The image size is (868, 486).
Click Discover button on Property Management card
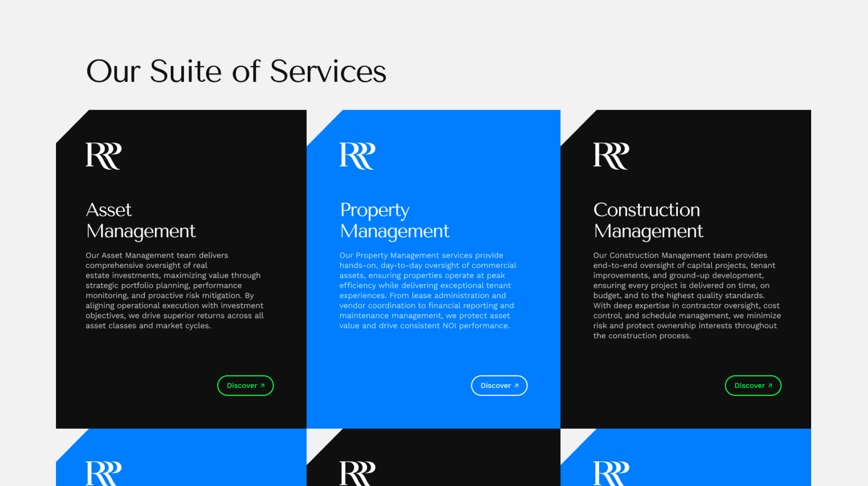coord(499,386)
